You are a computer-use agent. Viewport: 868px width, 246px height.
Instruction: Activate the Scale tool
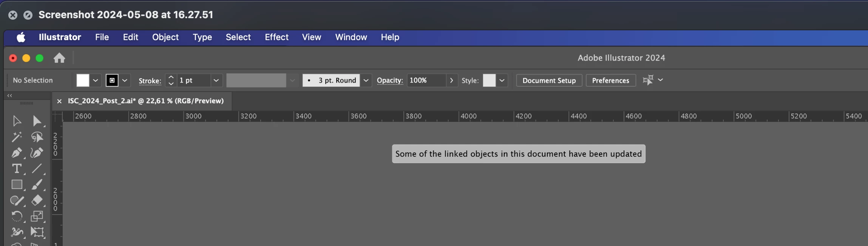pos(37,216)
